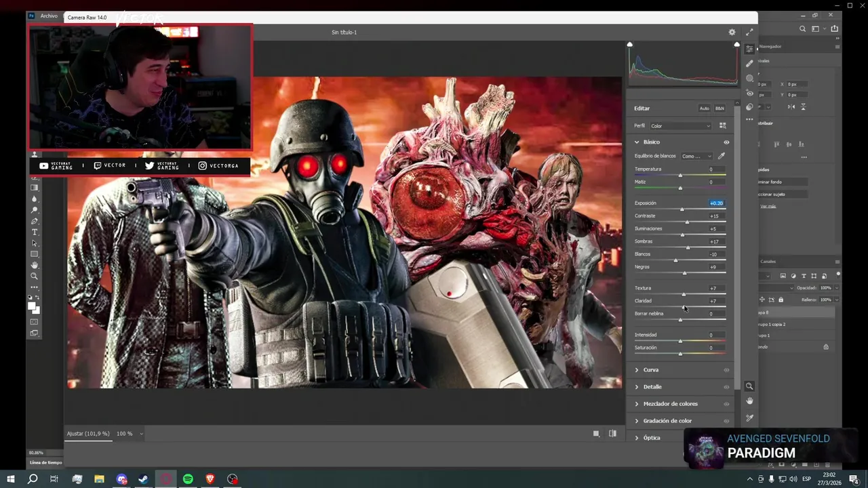Expand the Curva section
The image size is (868, 488).
pos(637,370)
